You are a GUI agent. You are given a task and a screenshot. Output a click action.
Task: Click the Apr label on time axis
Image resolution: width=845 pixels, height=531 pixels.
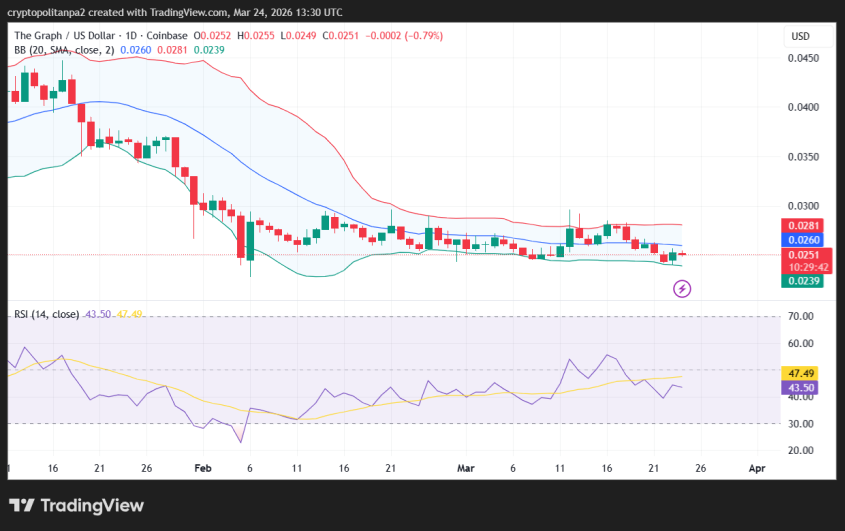pos(757,467)
